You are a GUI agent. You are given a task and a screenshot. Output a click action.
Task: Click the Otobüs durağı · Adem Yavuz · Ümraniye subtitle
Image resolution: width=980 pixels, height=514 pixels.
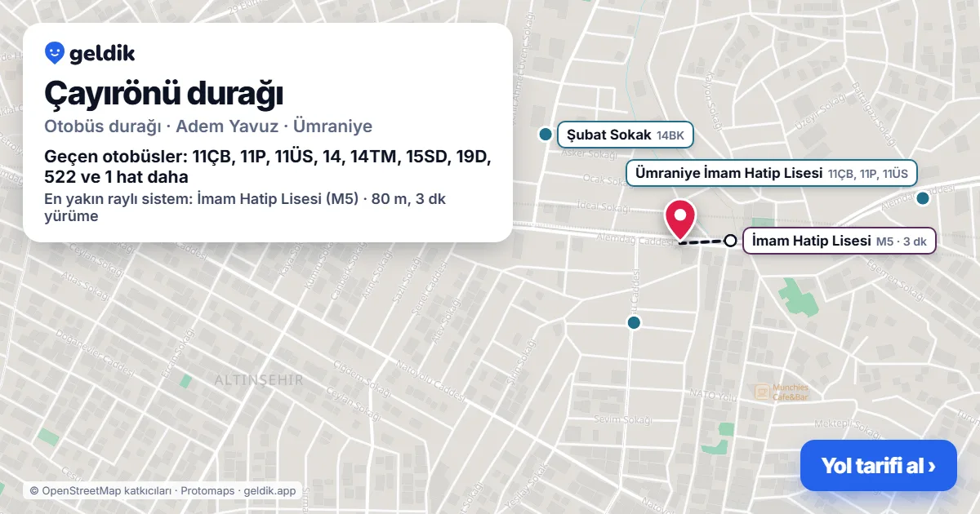208,126
